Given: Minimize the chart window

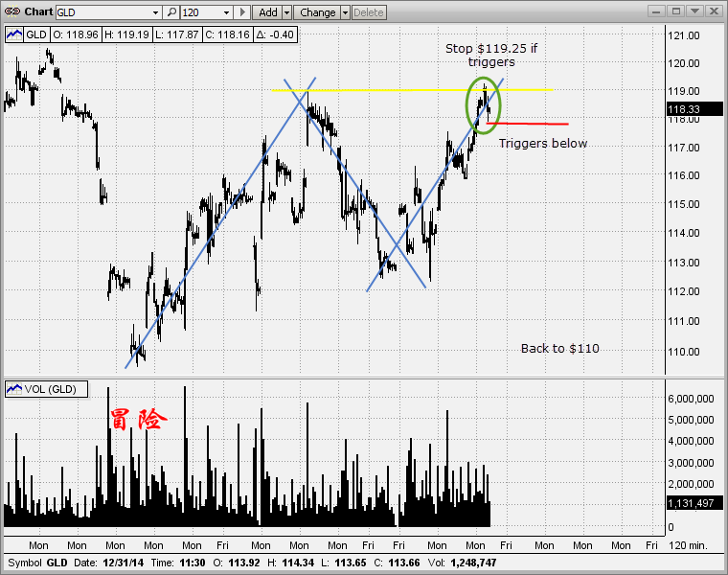Looking at the screenshot, I should click(656, 11).
